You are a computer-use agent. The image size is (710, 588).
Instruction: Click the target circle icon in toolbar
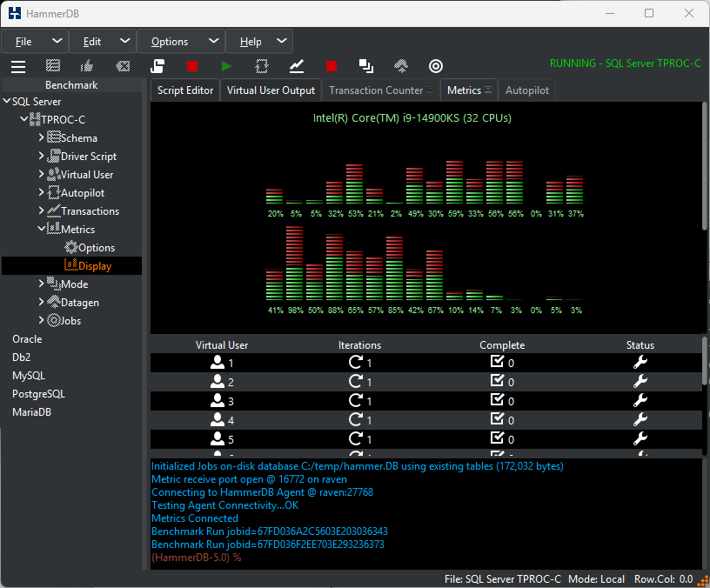point(436,66)
